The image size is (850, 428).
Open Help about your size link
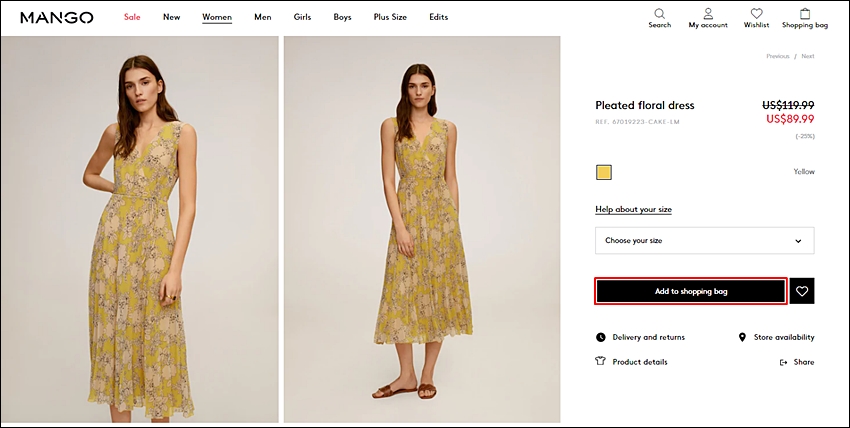point(633,209)
